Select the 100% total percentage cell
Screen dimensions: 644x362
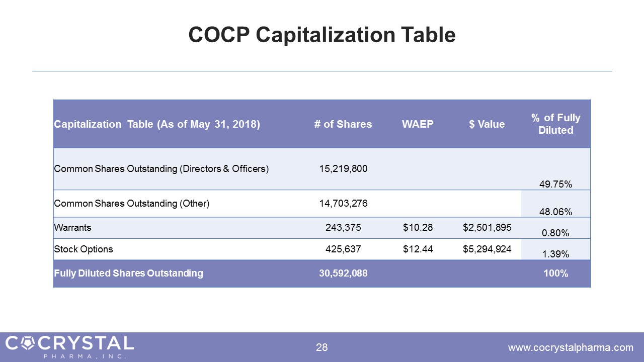[555, 274]
